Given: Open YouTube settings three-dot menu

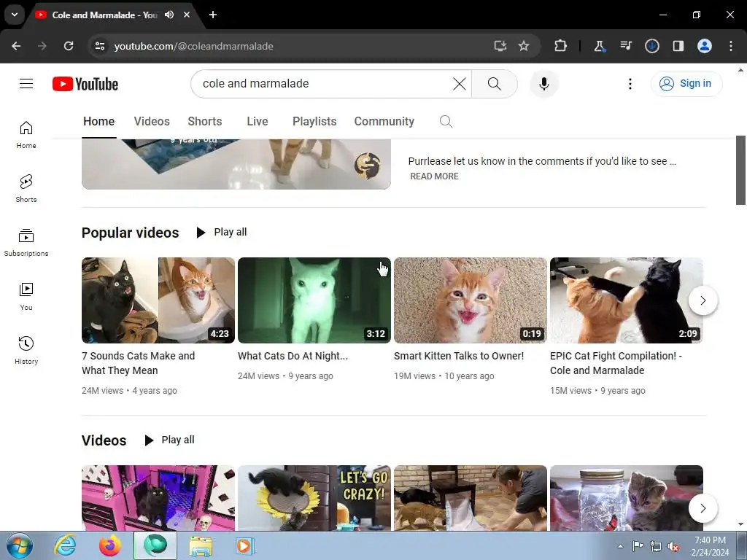Looking at the screenshot, I should tap(630, 84).
